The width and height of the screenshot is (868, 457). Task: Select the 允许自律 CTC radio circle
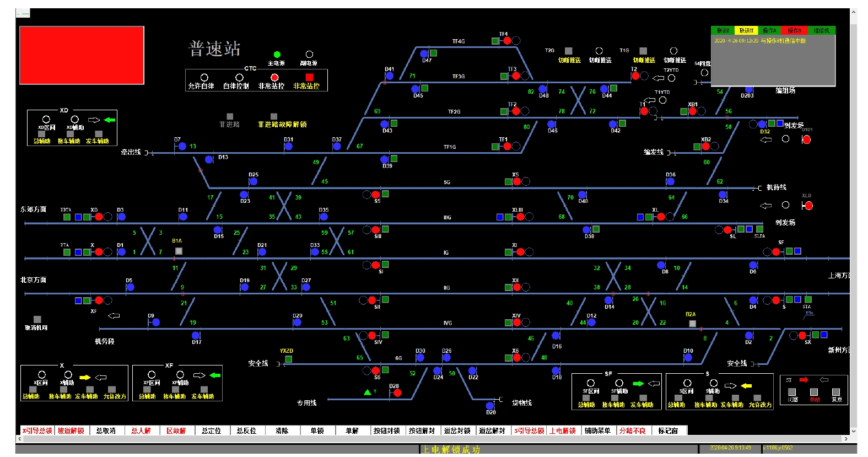coord(204,78)
